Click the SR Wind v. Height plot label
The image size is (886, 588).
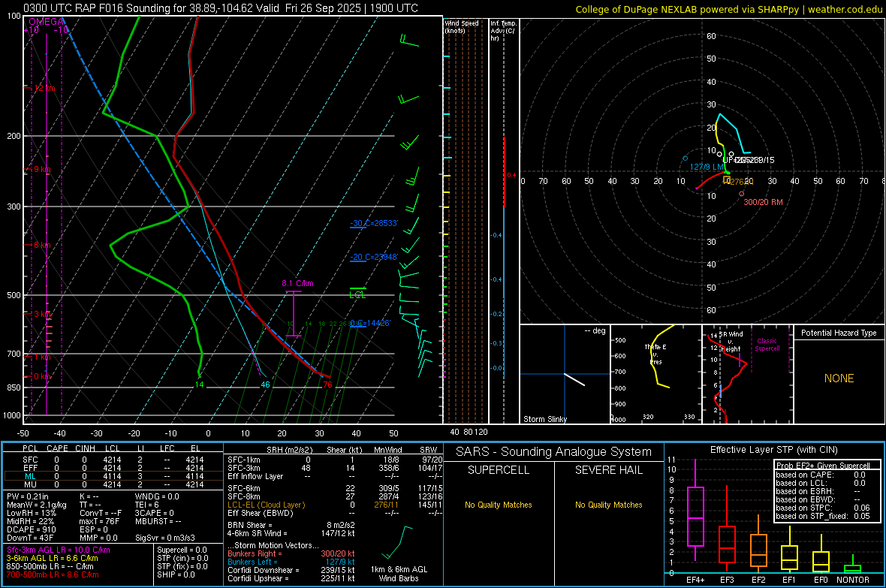click(731, 342)
